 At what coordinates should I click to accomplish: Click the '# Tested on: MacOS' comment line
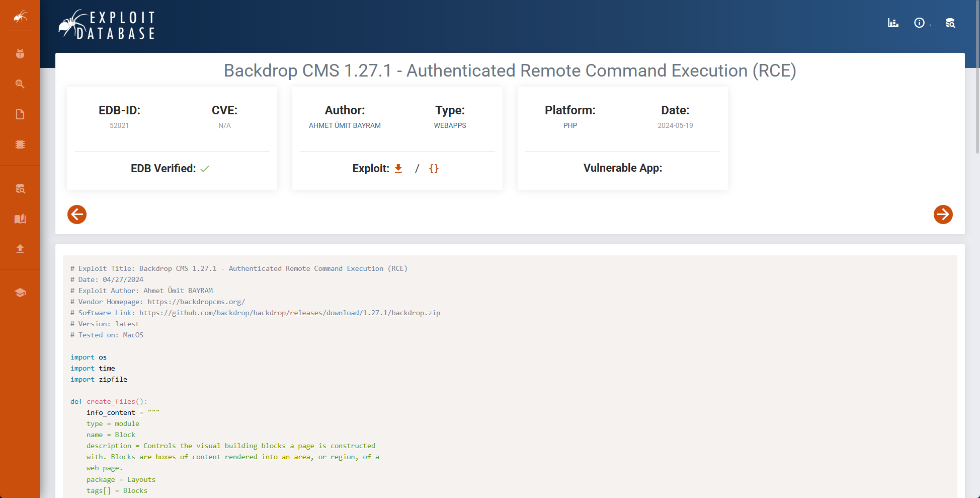[x=107, y=335]
